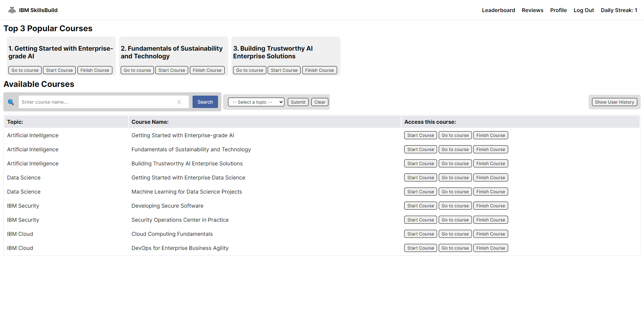
Task: Go to course in Fundamentals of Sustainability card
Action: pyautogui.click(x=137, y=70)
